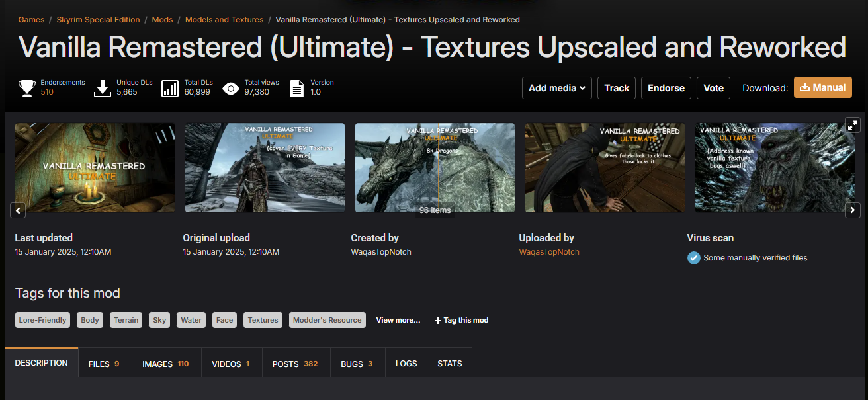Click the Original upload date text

231,252
